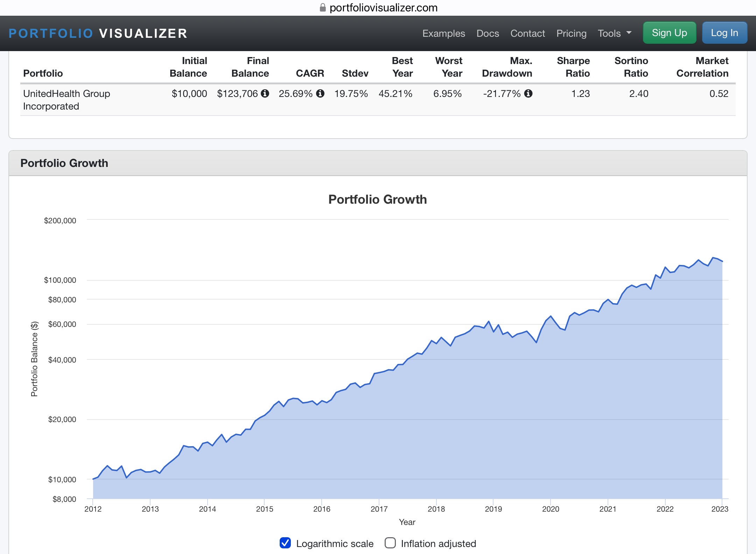Click the 1.23 Sharpe Ratio value
The image size is (756, 554).
tap(580, 93)
